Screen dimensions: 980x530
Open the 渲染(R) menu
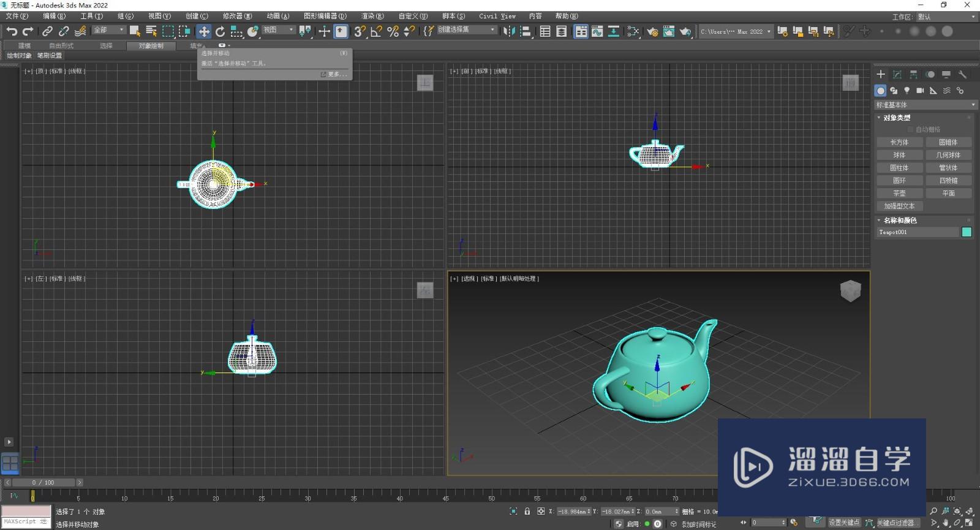372,16
